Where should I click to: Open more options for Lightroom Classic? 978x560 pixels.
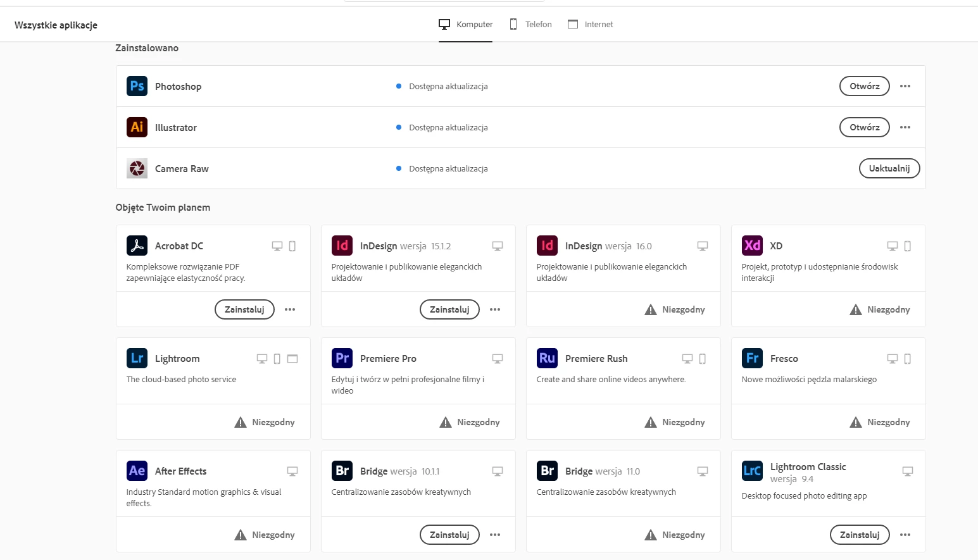(905, 535)
